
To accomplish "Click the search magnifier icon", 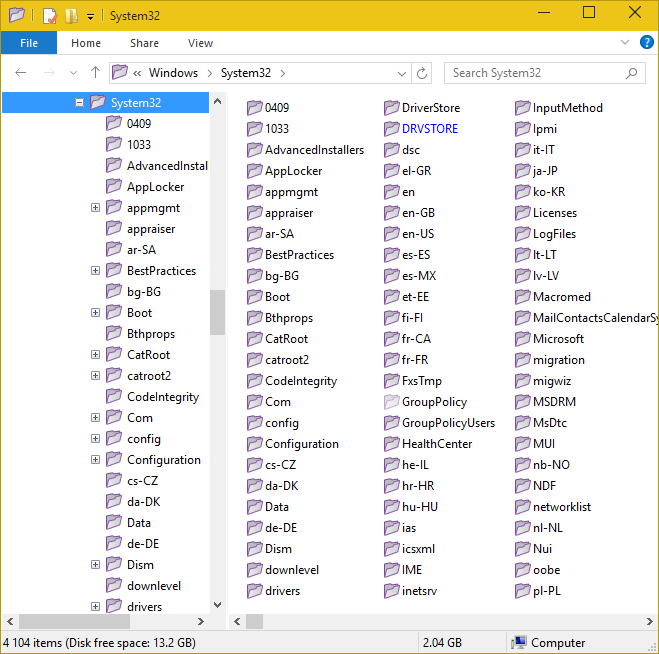I will click(631, 73).
